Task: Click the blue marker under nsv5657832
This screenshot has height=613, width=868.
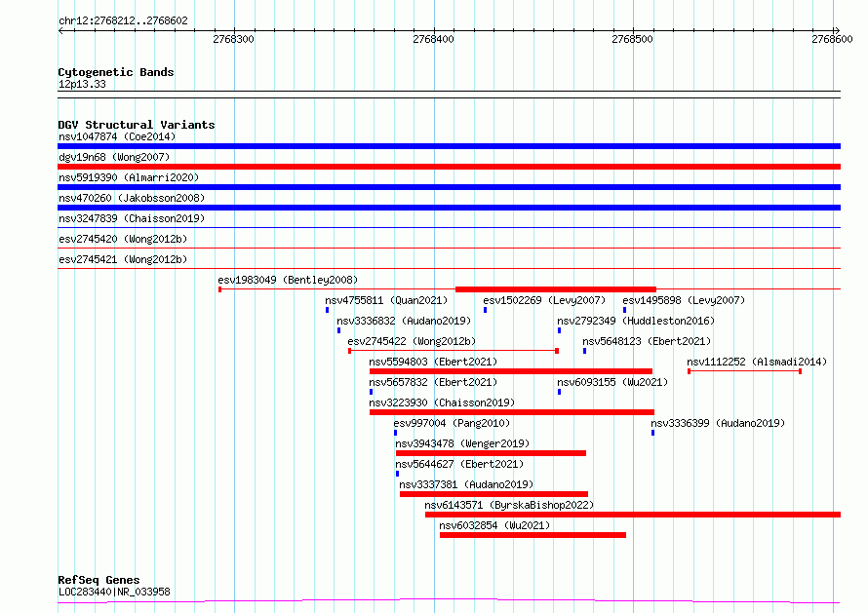Action: tap(372, 392)
